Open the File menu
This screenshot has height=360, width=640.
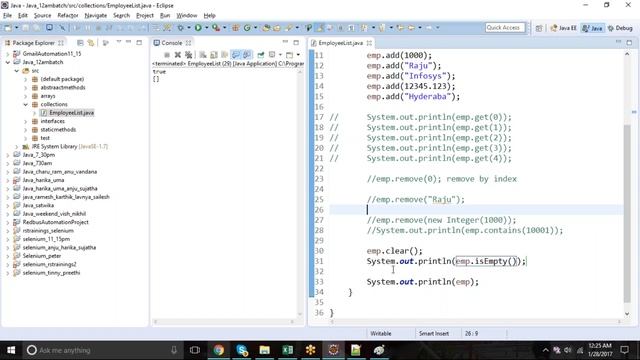tap(7, 16)
